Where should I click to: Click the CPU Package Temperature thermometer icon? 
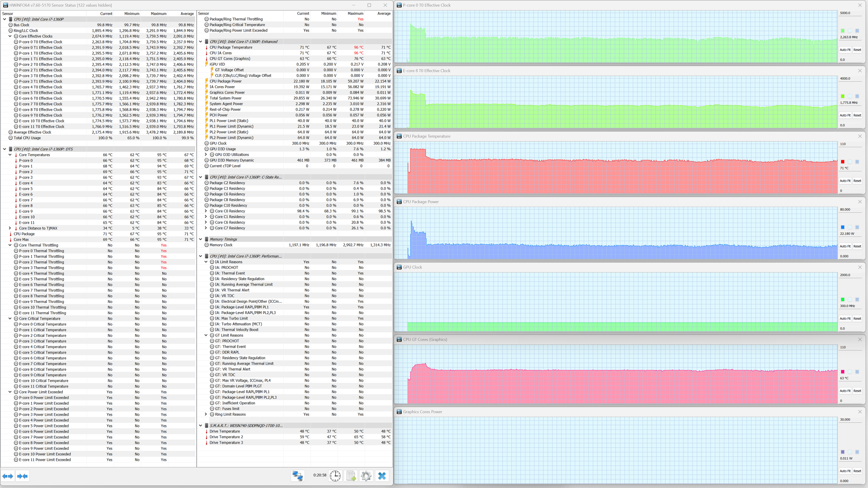coord(207,47)
